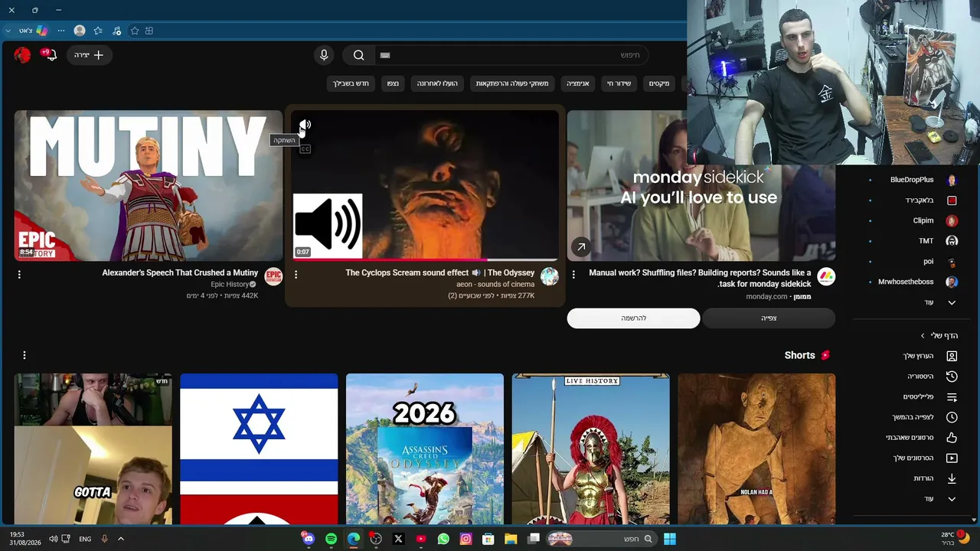Expand the הדף שלי section chevron
The image size is (980, 551).
923,336
